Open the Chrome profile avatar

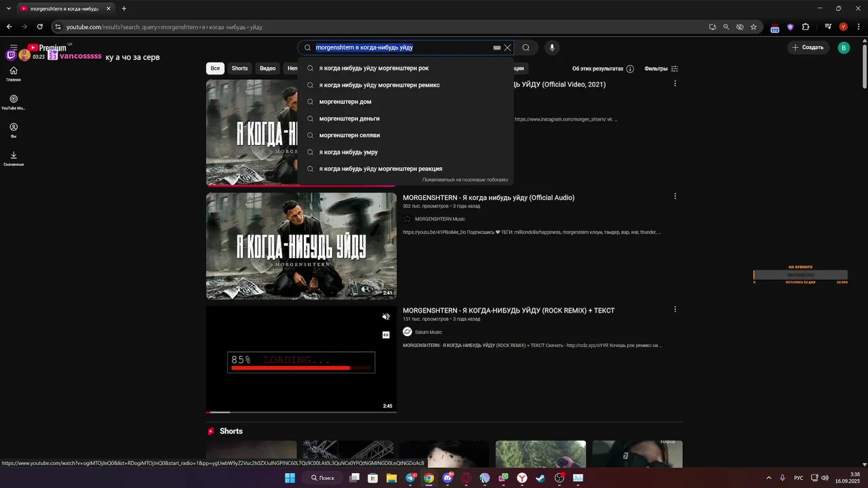pos(844,27)
